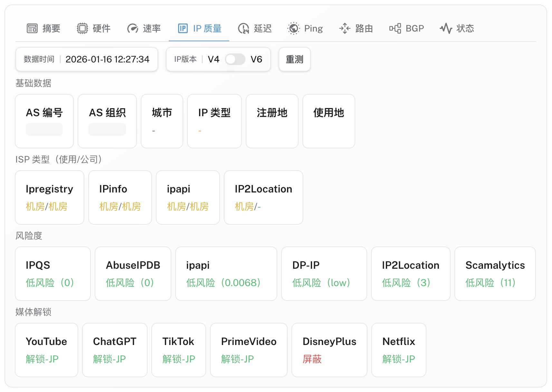
Task: Click the Ping globe icon
Action: click(293, 29)
